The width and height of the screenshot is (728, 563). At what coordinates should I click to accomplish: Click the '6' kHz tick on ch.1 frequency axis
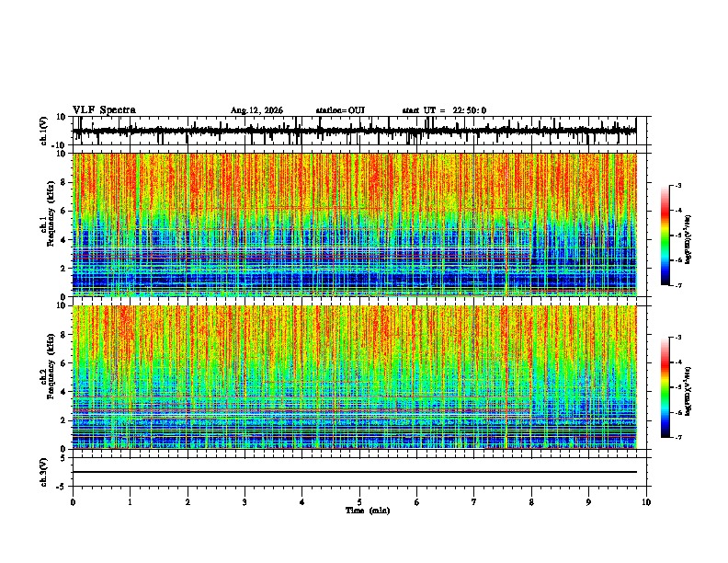[x=63, y=211]
